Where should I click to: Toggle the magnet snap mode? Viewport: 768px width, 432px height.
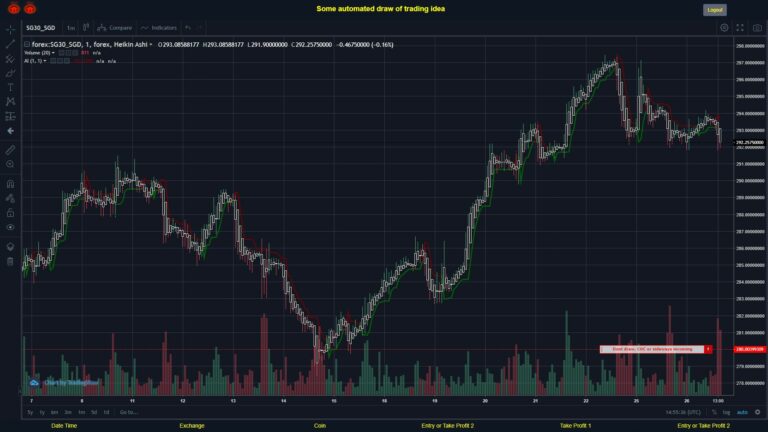10,184
